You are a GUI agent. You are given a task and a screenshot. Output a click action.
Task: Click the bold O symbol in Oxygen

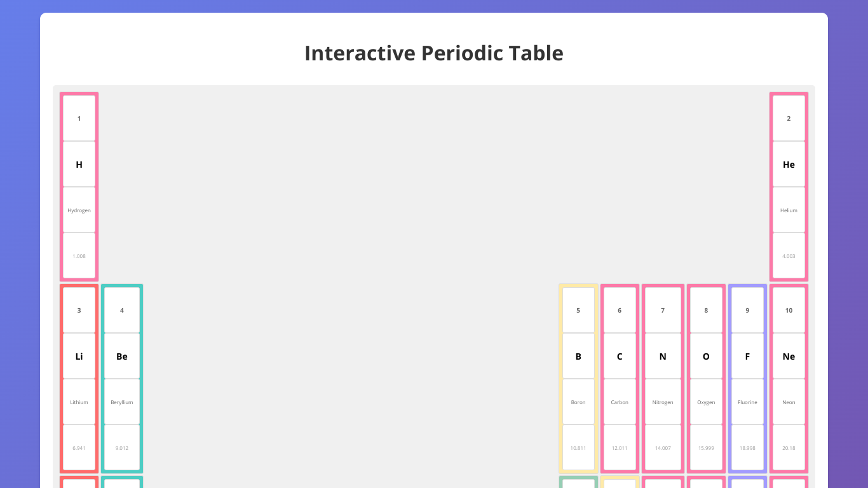point(706,356)
